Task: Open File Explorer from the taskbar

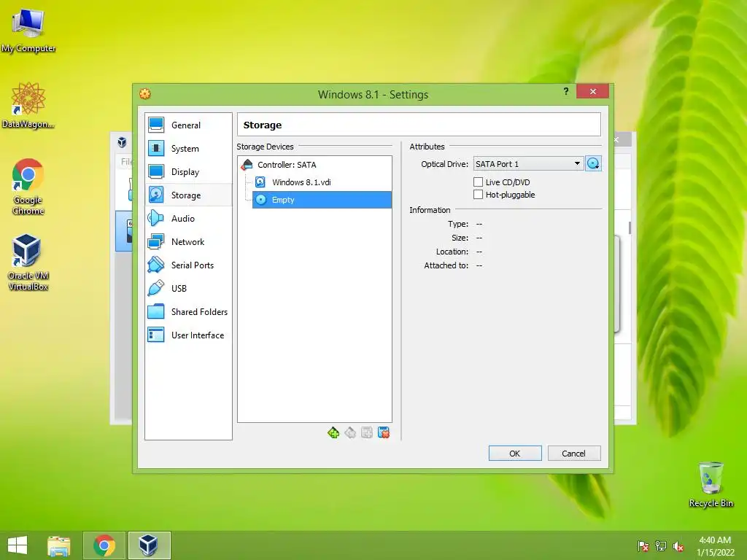Action: [x=59, y=545]
